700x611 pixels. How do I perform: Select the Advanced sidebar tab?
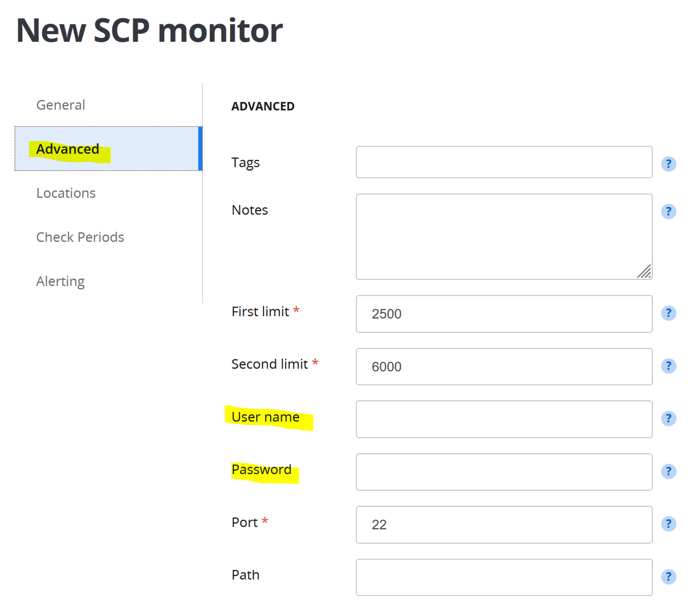[68, 149]
